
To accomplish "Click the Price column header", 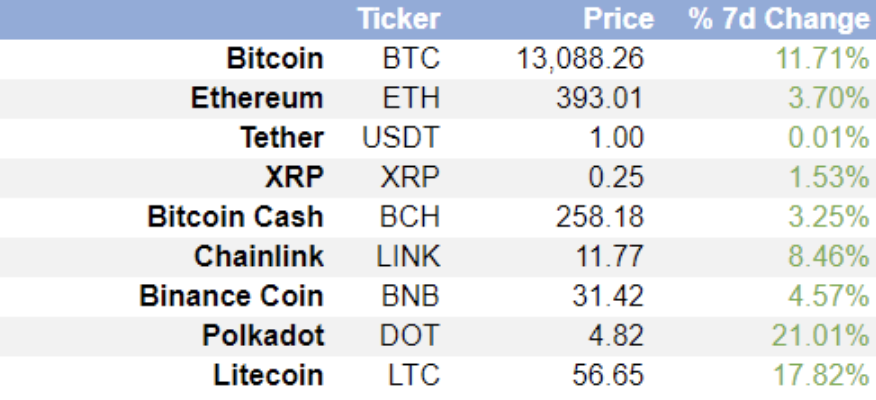I will 618,19.
